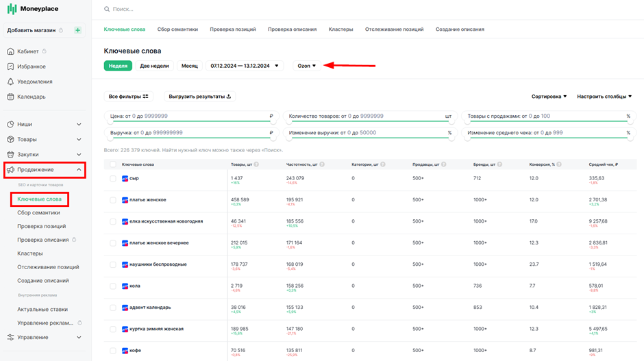
Task: Click the pie chart icon for Ниши
Action: 11,124
